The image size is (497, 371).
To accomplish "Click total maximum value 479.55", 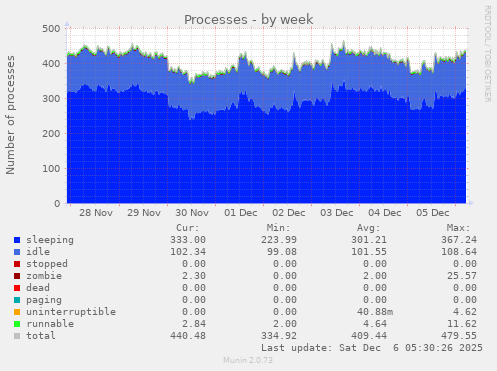I will pos(459,336).
